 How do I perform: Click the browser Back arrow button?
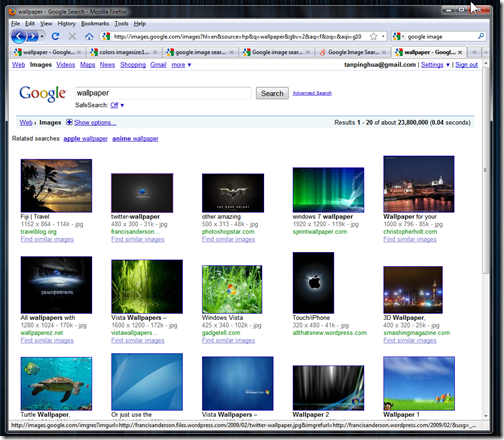[18, 36]
